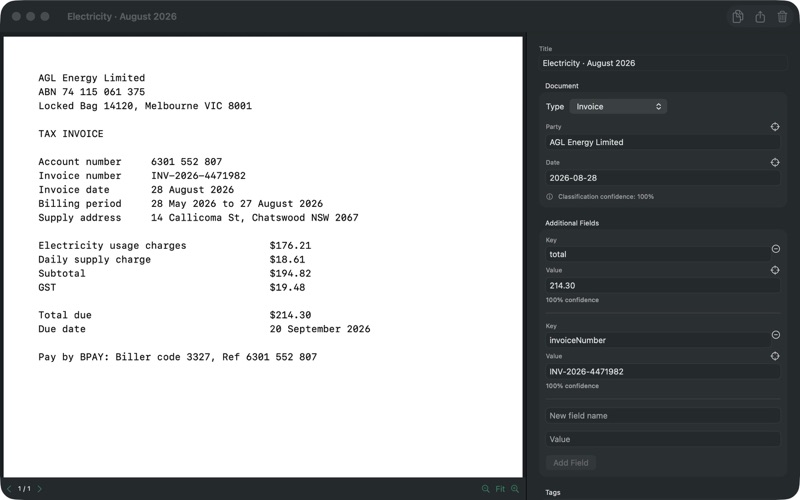
Task: Click the zoom in magnifier icon
Action: [x=515, y=489]
